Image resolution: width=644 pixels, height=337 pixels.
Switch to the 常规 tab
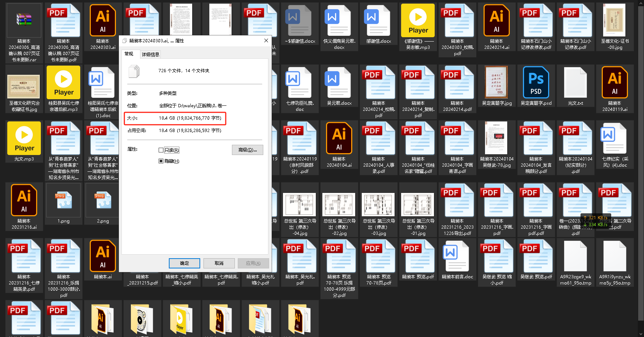129,54
